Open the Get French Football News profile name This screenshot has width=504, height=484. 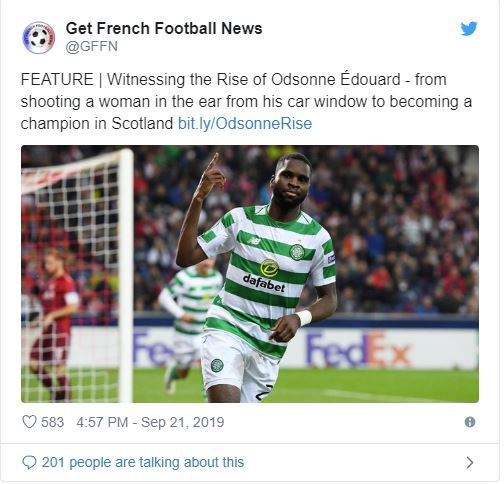[x=164, y=28]
